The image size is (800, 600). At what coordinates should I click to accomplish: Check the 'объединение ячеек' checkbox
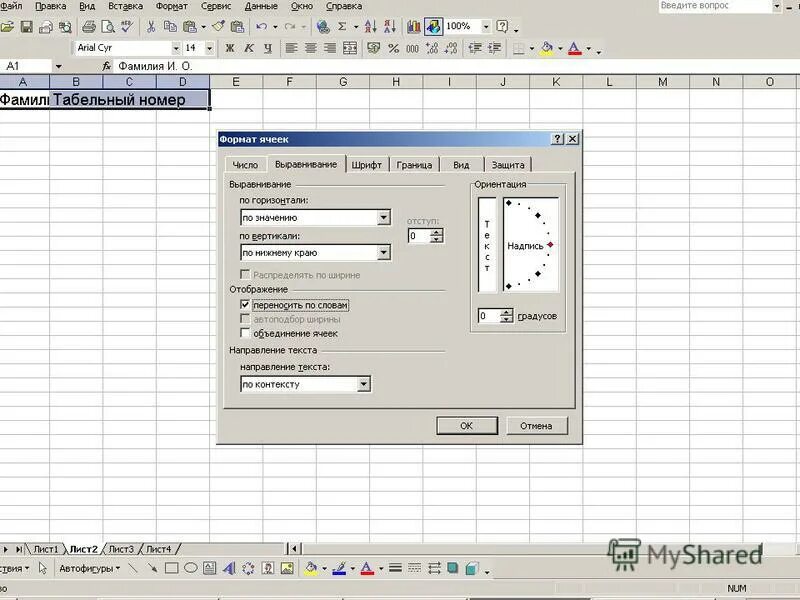[245, 333]
